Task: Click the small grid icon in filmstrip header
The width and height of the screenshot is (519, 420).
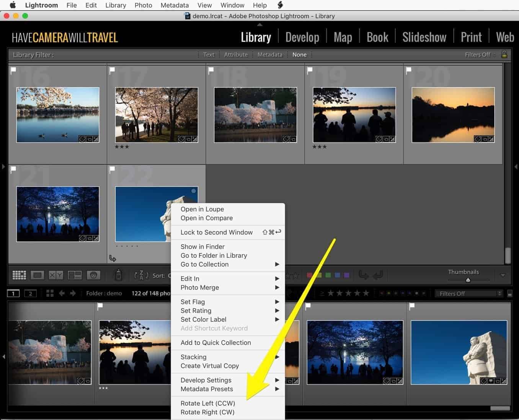Action: click(x=50, y=293)
